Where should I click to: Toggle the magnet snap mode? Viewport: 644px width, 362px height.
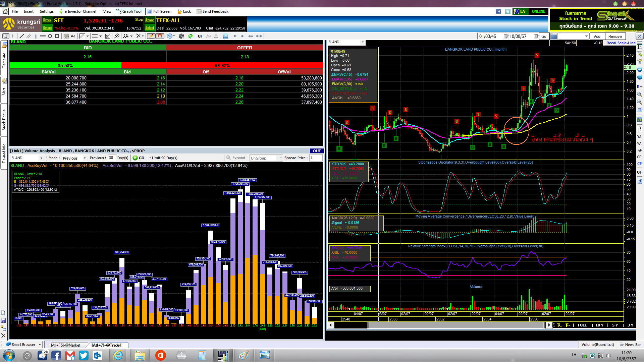tap(160, 36)
